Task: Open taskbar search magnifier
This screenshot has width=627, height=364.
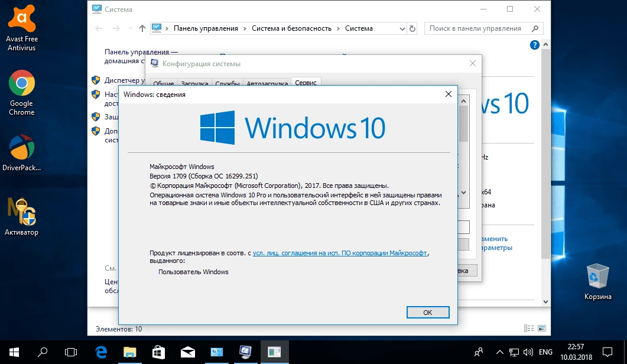Action: [43, 352]
